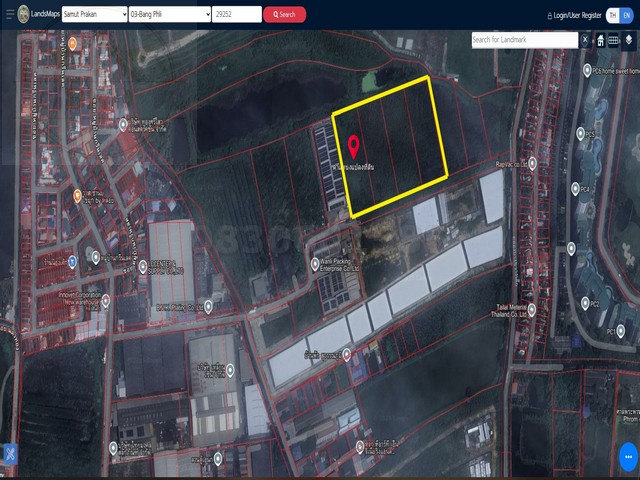Open Login/User Register link

click(574, 15)
